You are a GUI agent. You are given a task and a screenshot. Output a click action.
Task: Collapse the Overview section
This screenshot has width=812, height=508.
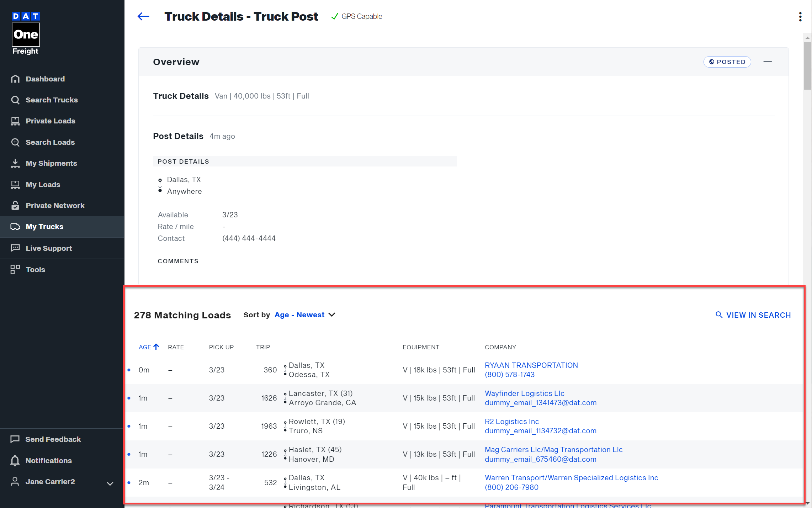(768, 62)
